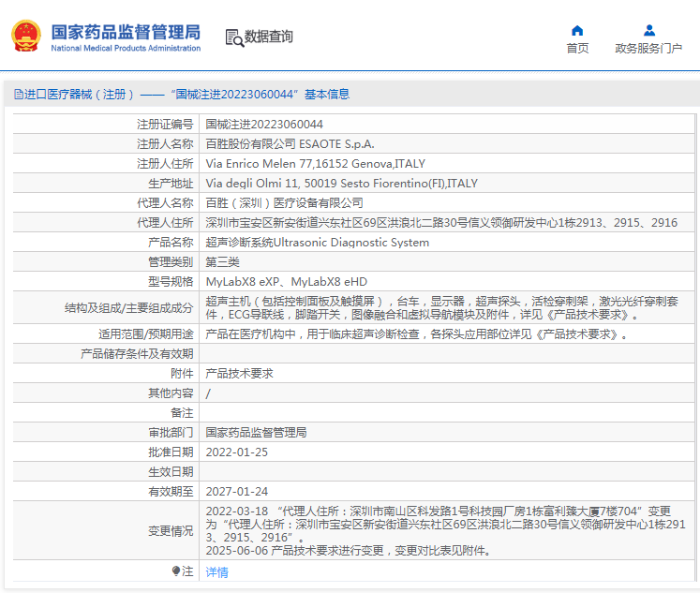Click the national emblem logo
Screen dimensions: 700x593
tap(26, 36)
